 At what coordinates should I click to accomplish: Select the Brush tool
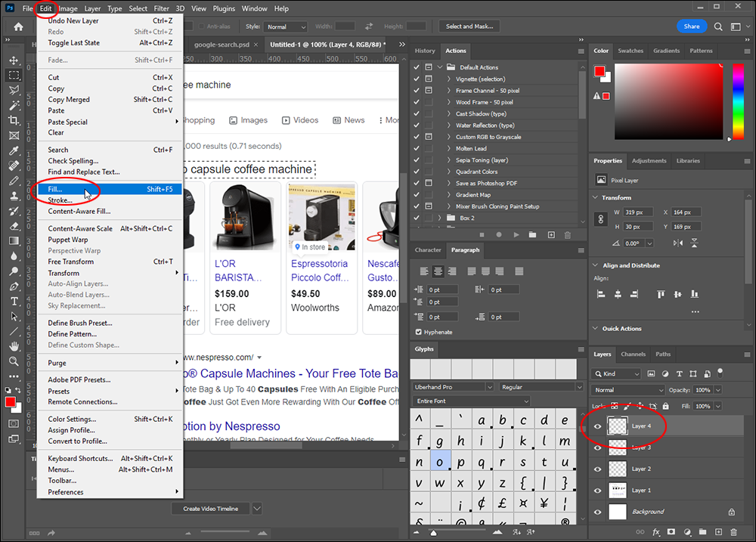14,181
